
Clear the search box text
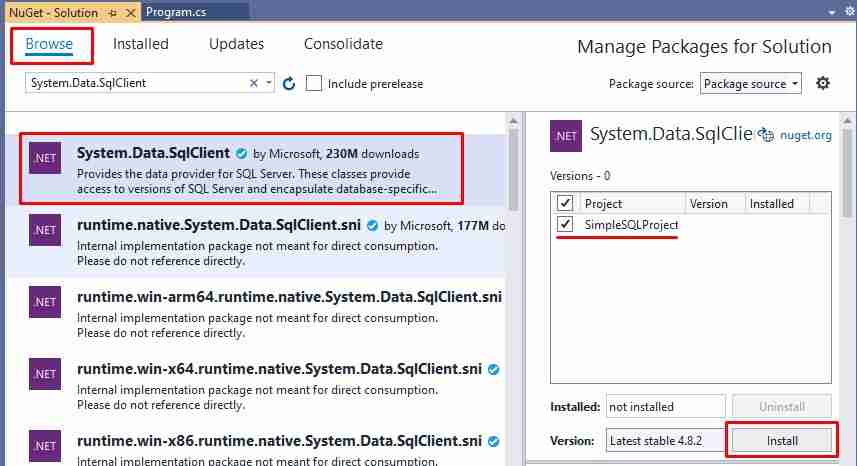pyautogui.click(x=254, y=83)
